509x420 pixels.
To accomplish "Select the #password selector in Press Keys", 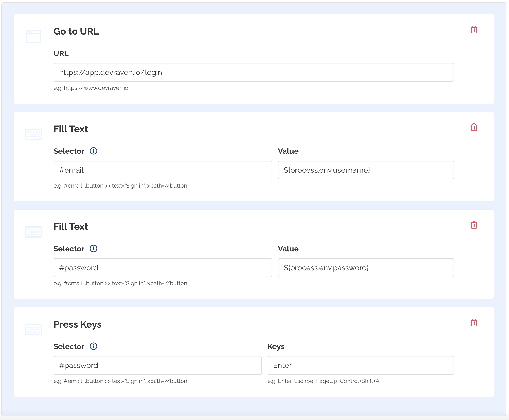I will [x=157, y=365].
